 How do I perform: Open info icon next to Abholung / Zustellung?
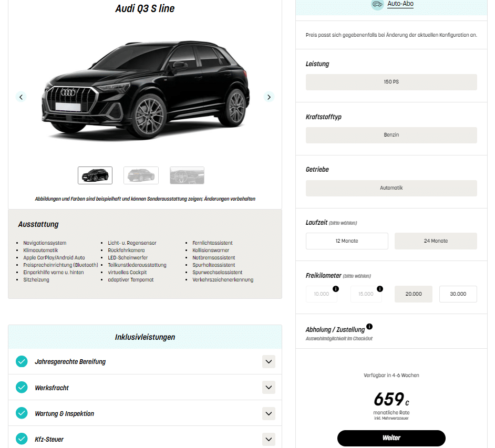point(369,327)
